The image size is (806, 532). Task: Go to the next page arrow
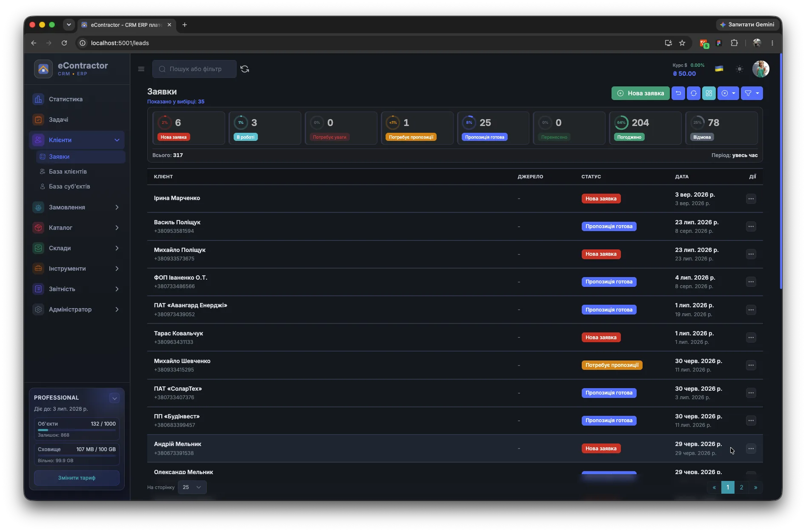[755, 487]
